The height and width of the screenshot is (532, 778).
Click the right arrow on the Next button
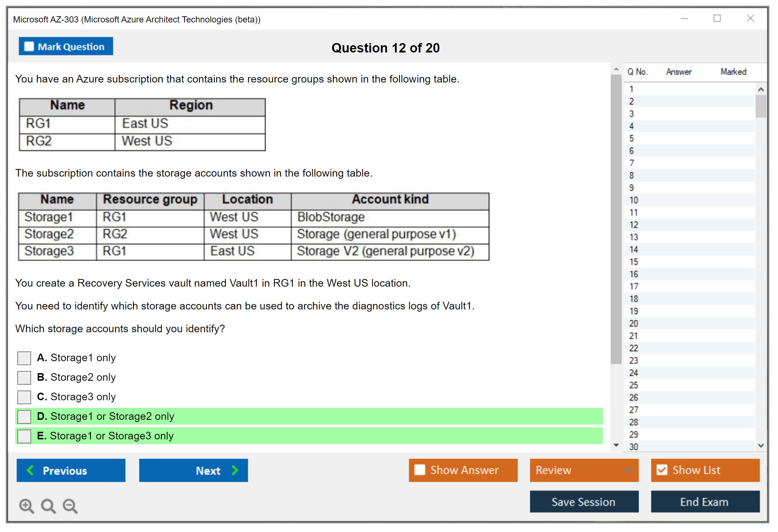tap(235, 470)
